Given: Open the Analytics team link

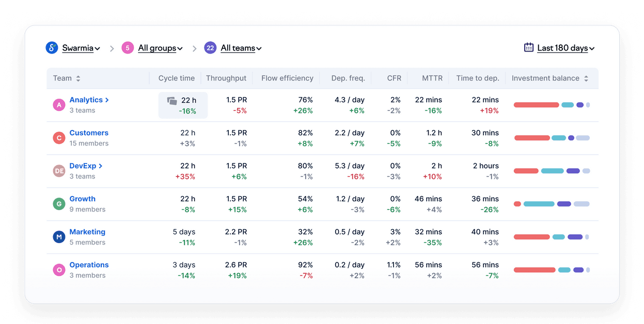Looking at the screenshot, I should click(x=86, y=100).
